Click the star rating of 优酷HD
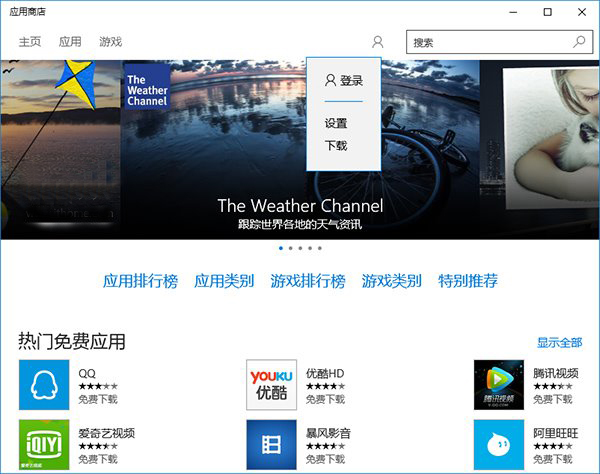This screenshot has height=474, width=600. tap(325, 386)
